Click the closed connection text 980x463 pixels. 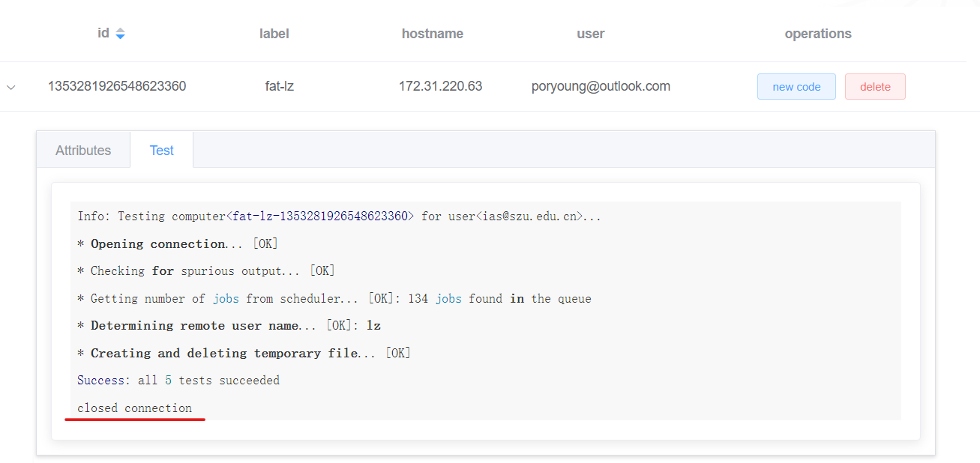click(x=135, y=408)
